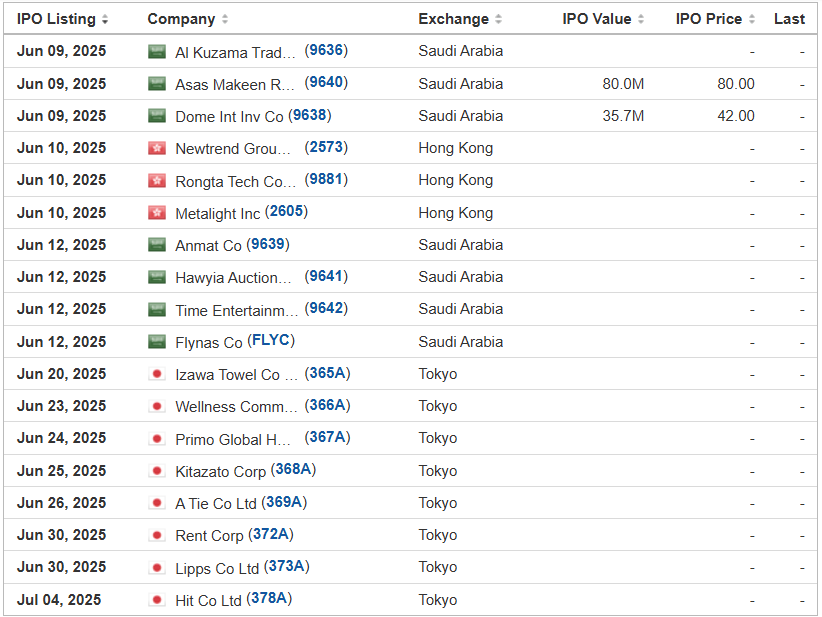Click Japan flag beside Wellness Comm
The image size is (822, 617).
click(157, 406)
